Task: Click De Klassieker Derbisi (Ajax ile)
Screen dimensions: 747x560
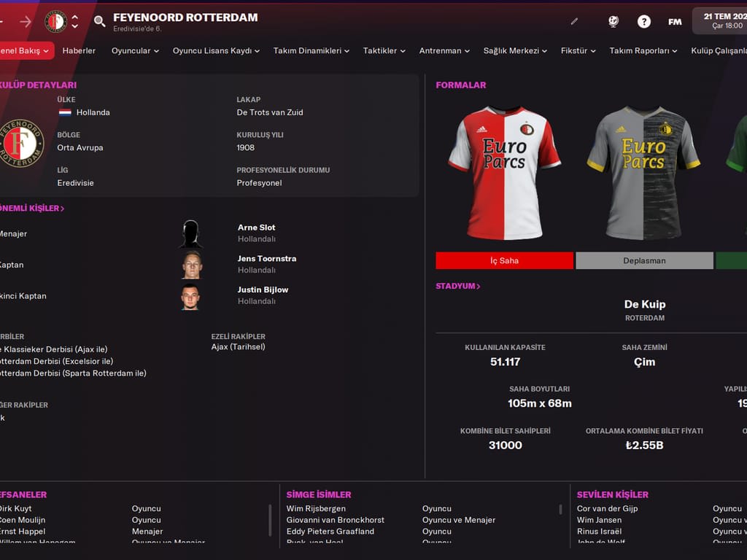Action: click(x=54, y=349)
